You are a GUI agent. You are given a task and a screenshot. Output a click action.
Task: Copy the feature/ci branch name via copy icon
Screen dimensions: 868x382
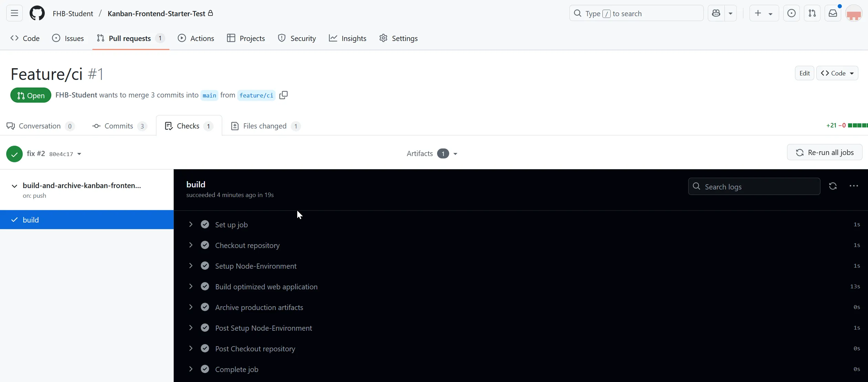pos(283,95)
